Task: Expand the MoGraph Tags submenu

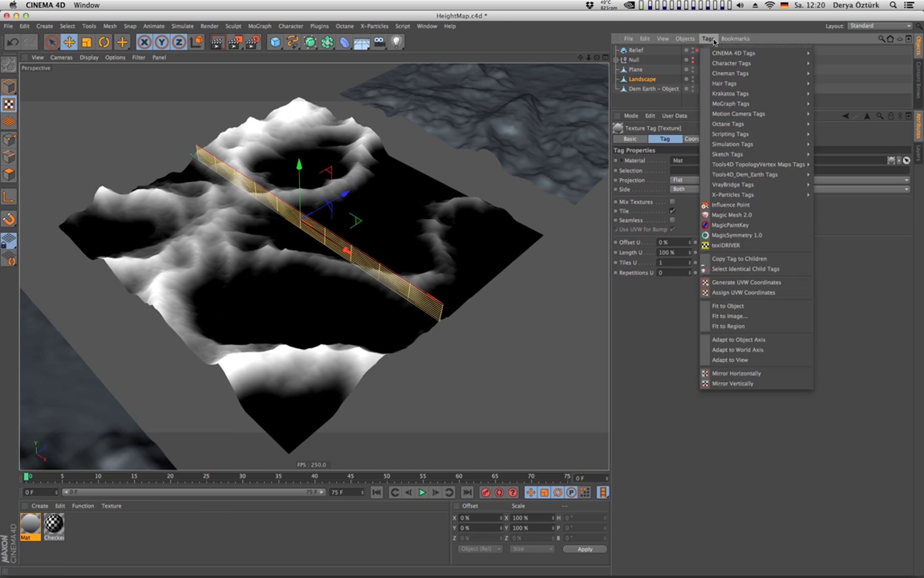Action: (757, 104)
